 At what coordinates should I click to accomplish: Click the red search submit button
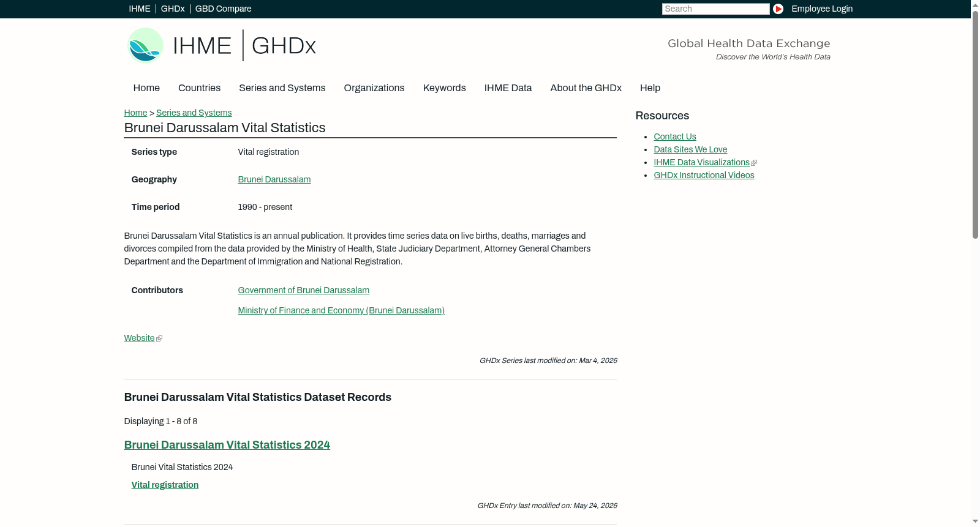[x=778, y=9]
